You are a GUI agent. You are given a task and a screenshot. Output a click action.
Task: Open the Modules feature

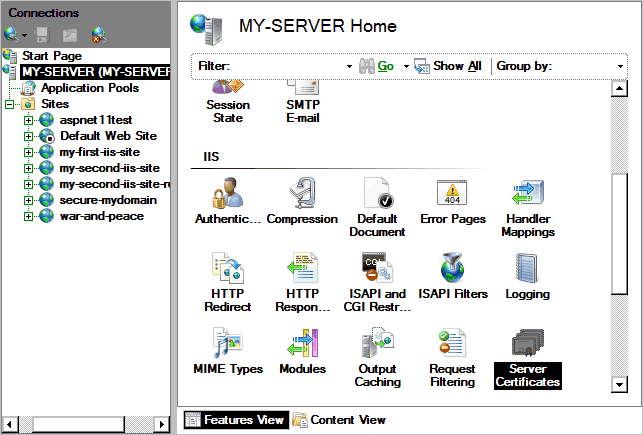click(302, 351)
